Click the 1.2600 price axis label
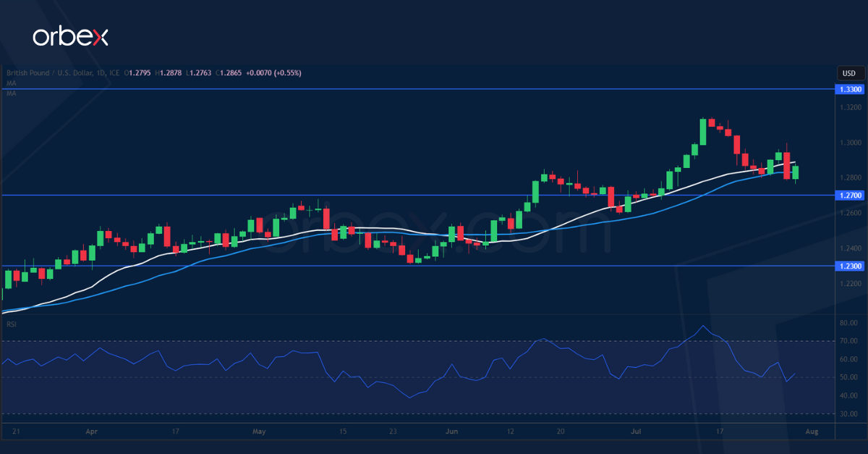This screenshot has width=868, height=454. (x=849, y=213)
